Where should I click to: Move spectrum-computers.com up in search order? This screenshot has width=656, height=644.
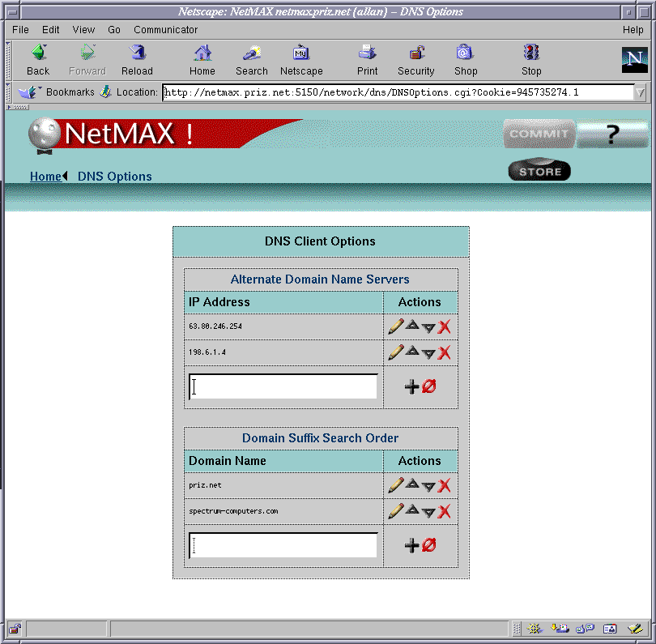tap(412, 510)
